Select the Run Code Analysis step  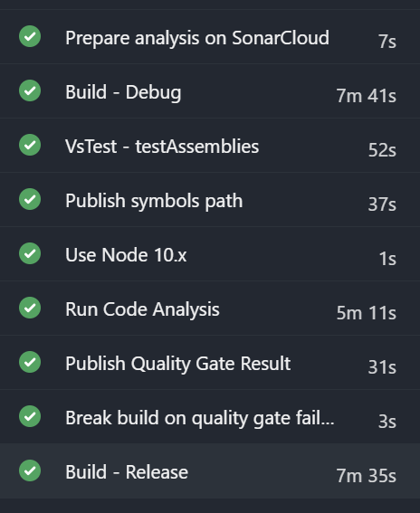coord(210,309)
